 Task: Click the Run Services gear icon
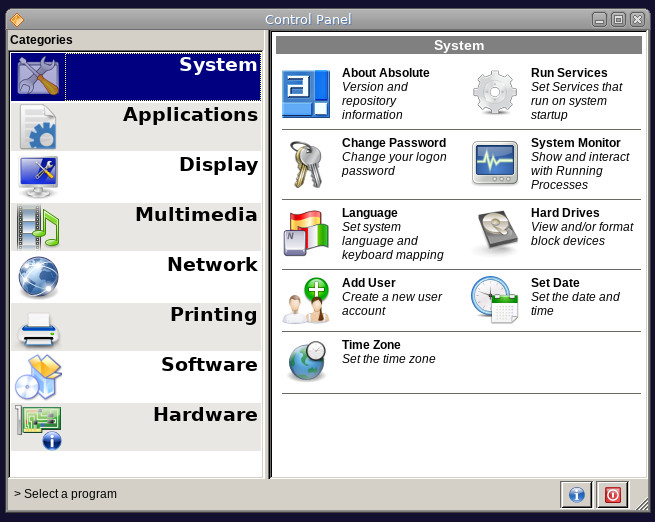pos(494,94)
